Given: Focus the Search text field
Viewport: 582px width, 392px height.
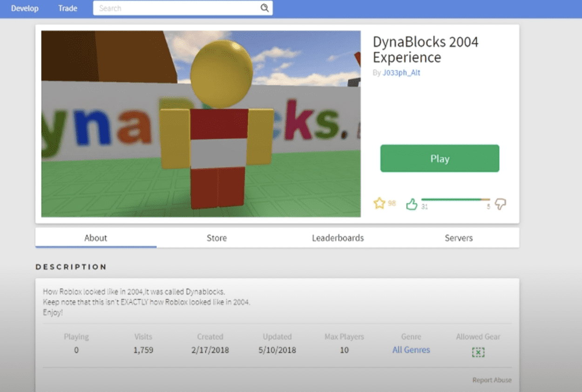Looking at the screenshot, I should [x=177, y=8].
